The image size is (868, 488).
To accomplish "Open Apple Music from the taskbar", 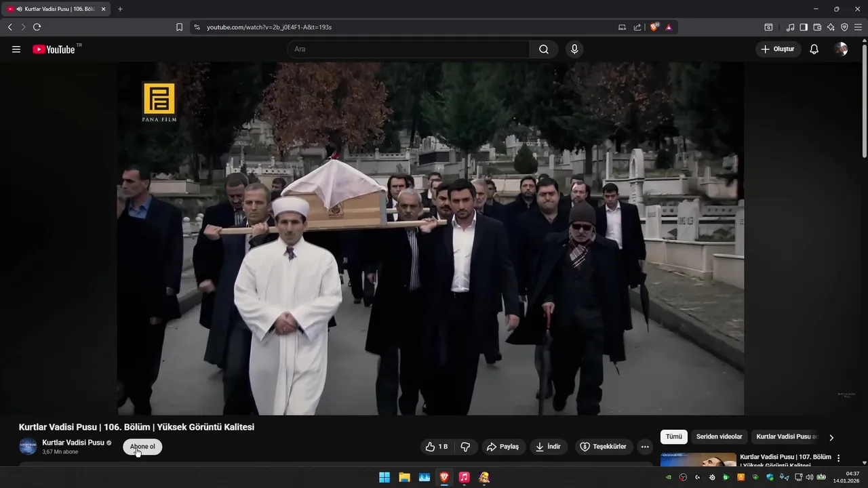I will 464,477.
